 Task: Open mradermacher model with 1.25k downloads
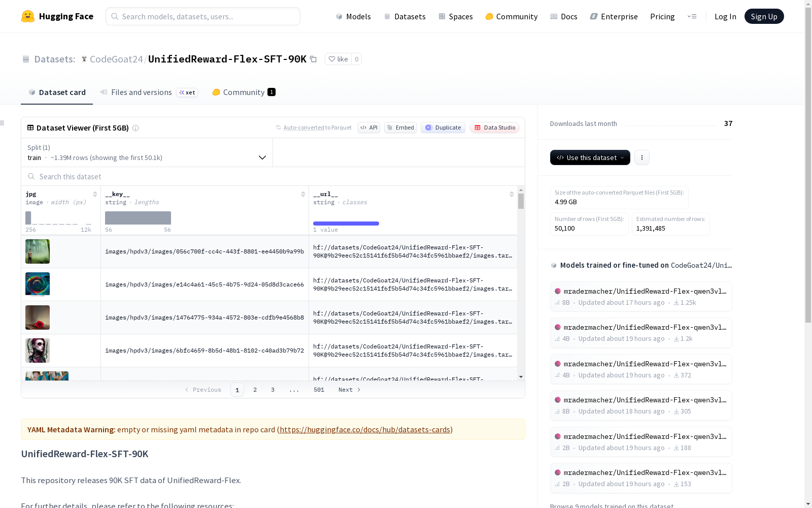(x=641, y=297)
